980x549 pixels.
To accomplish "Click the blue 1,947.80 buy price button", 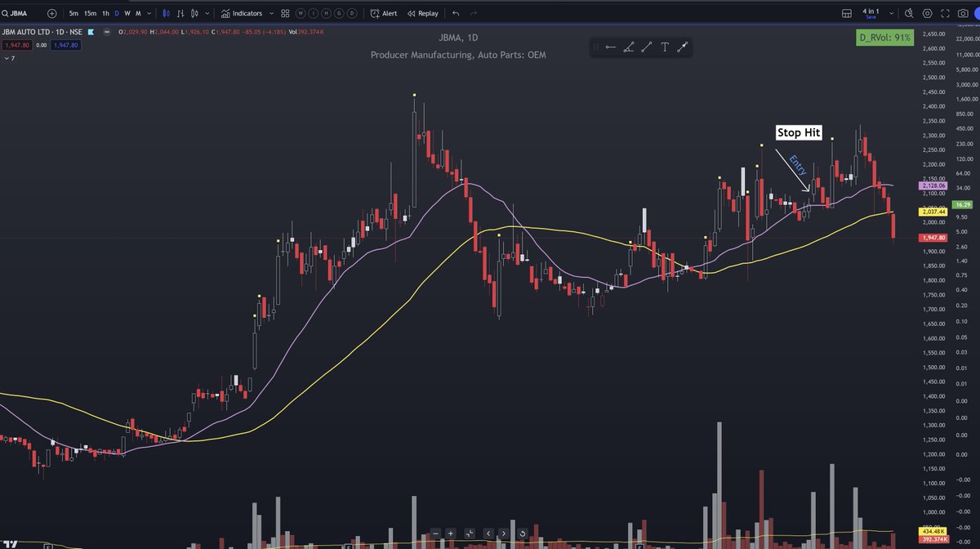I will (x=65, y=45).
